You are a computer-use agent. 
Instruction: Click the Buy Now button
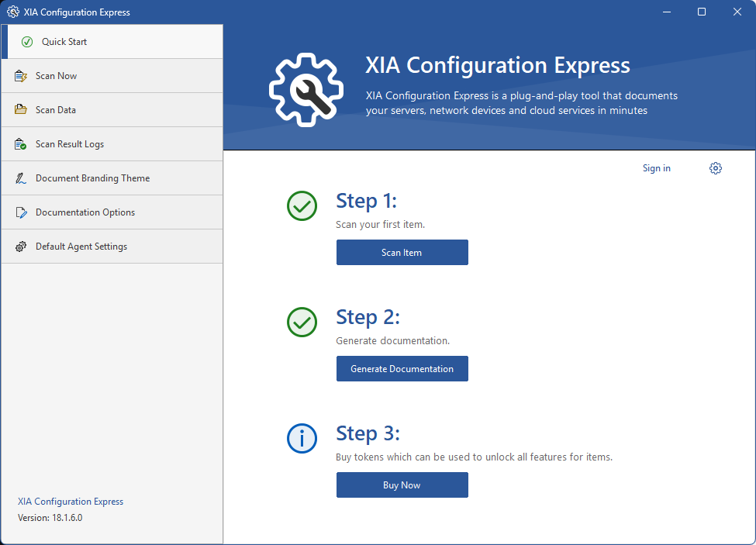point(402,485)
